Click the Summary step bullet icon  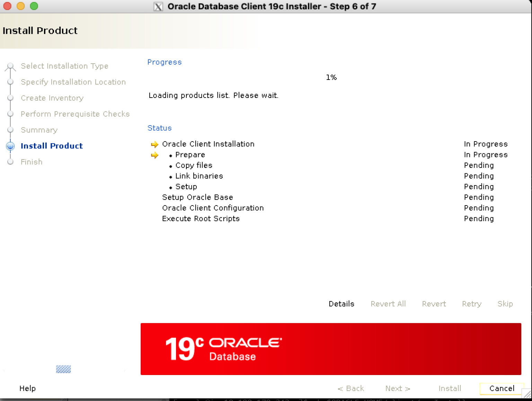click(10, 130)
